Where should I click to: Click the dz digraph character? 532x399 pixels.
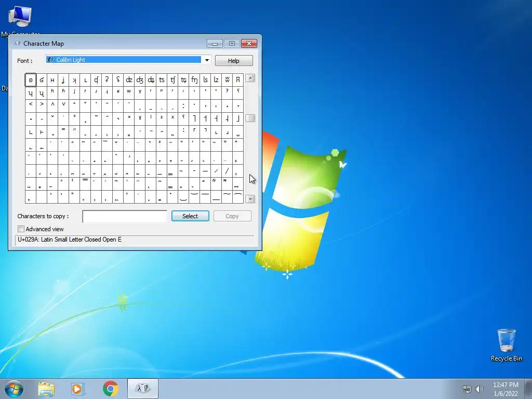click(129, 80)
